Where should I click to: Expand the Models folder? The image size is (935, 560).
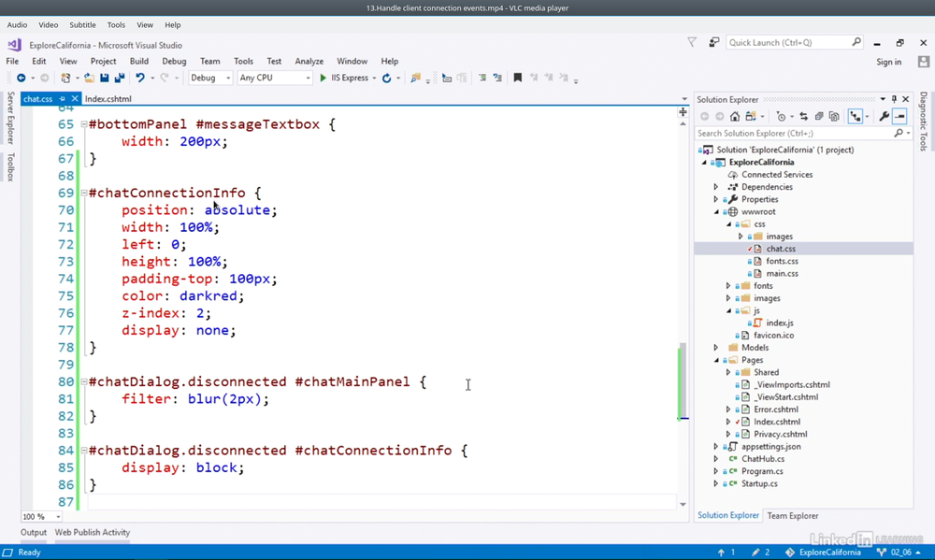[716, 348]
